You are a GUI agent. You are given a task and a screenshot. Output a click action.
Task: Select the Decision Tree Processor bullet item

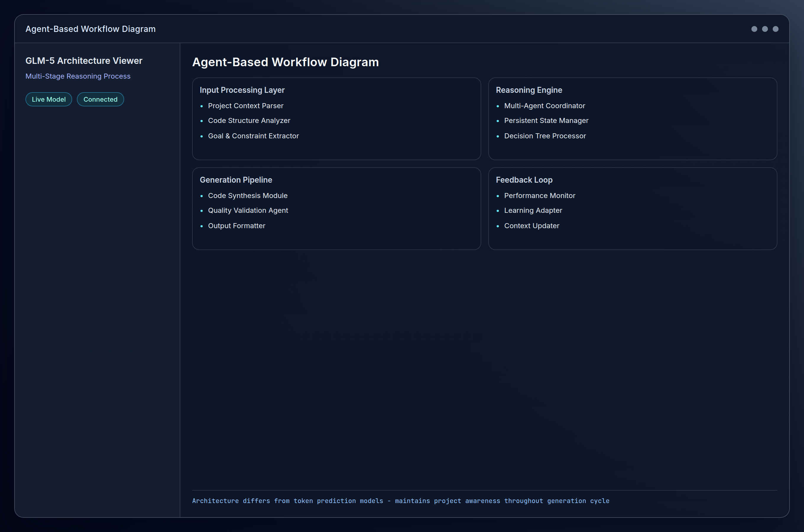pyautogui.click(x=545, y=136)
